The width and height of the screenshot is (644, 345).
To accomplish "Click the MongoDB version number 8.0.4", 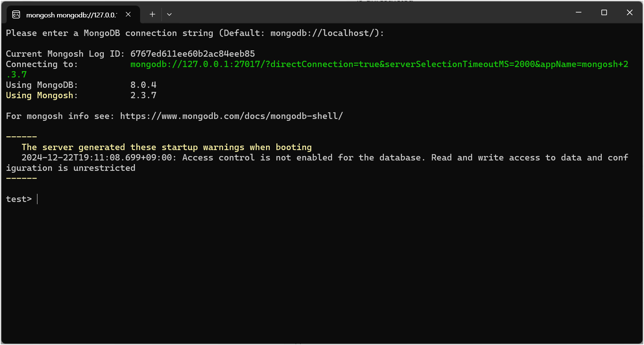I will click(143, 85).
